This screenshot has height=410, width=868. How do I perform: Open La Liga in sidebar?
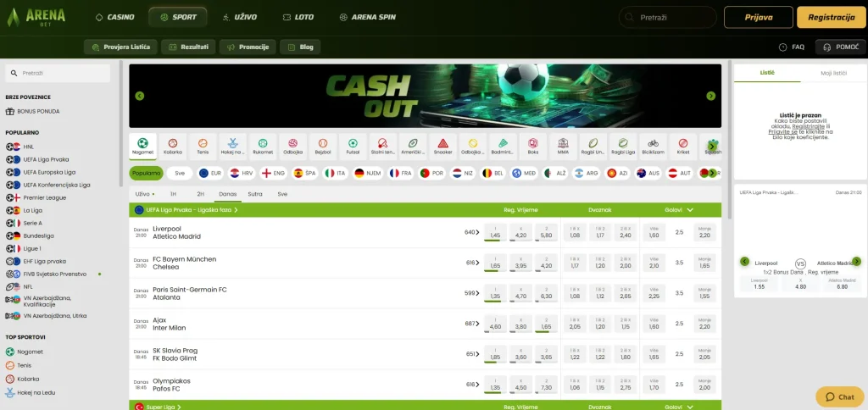pyautogui.click(x=24, y=210)
